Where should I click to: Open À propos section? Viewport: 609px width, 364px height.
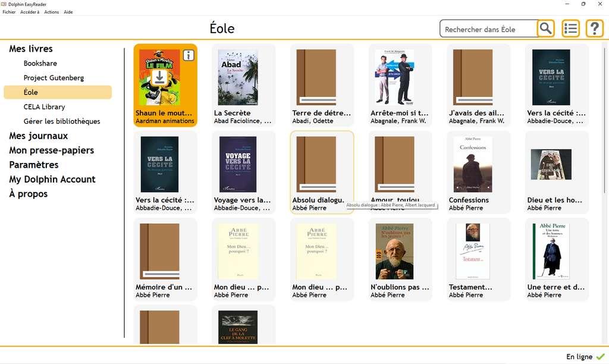tap(29, 193)
